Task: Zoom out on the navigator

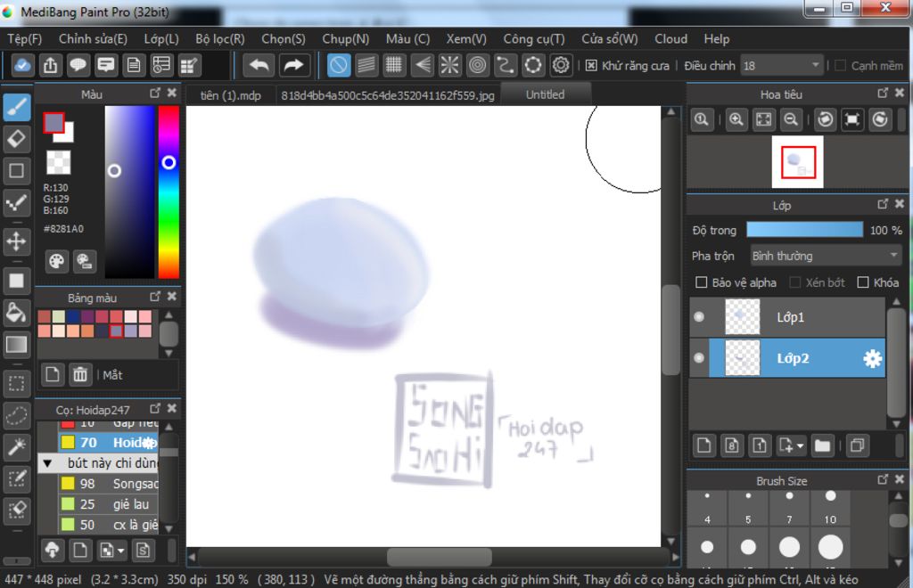Action: [x=791, y=119]
